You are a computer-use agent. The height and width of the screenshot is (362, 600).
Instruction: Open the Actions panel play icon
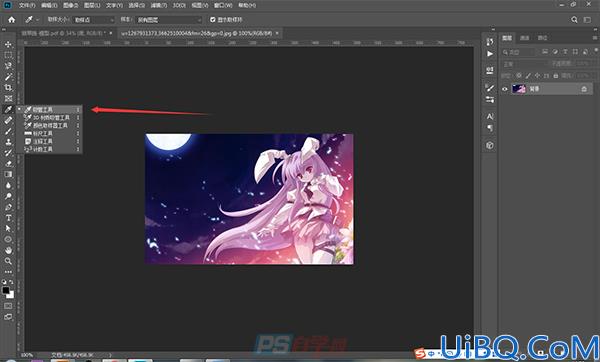tap(490, 54)
